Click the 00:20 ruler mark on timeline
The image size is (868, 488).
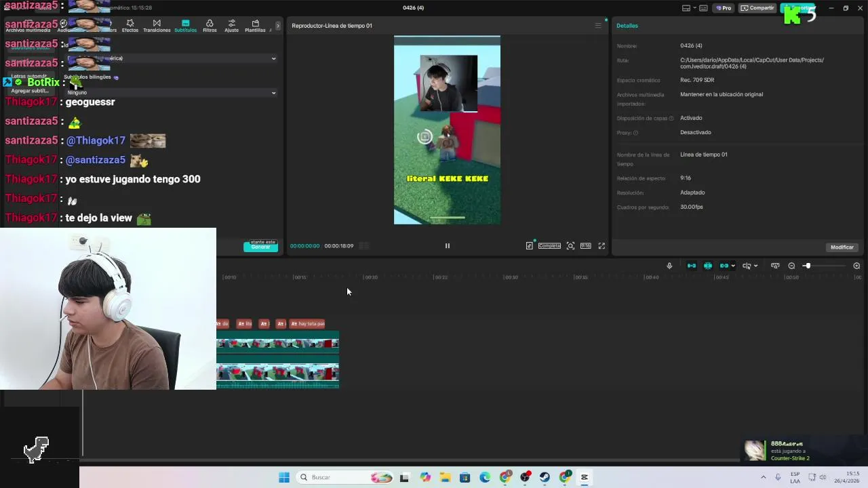tap(371, 277)
